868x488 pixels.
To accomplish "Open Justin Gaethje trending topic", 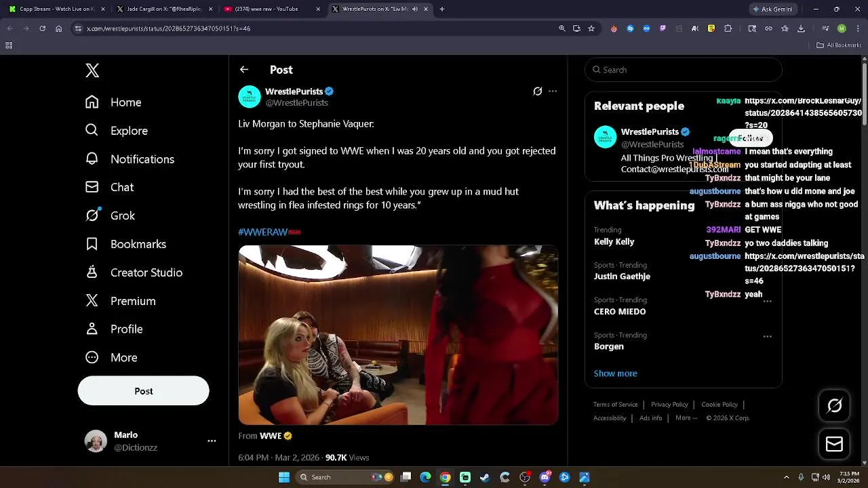I will coord(622,277).
